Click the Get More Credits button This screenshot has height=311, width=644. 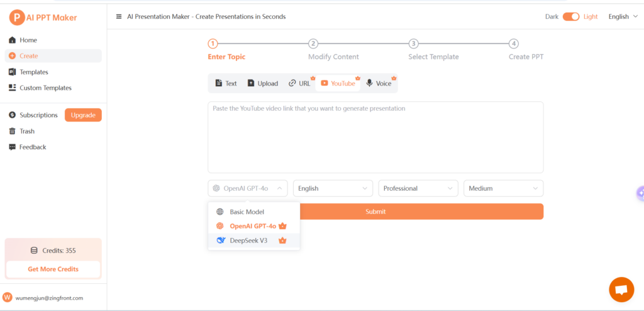tap(53, 269)
